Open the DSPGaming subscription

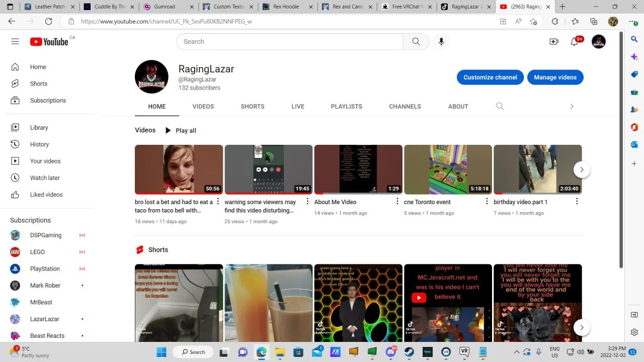[47, 235]
